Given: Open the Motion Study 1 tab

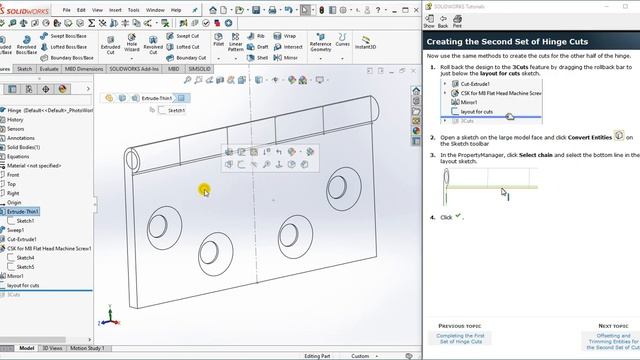Looking at the screenshot, I should coord(87,348).
